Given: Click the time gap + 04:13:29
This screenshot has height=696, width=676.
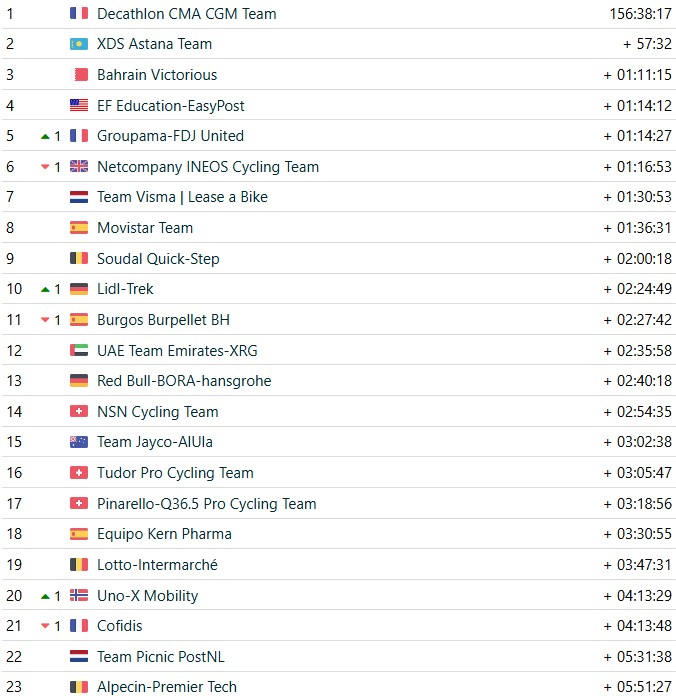Looking at the screenshot, I should click(x=638, y=596).
